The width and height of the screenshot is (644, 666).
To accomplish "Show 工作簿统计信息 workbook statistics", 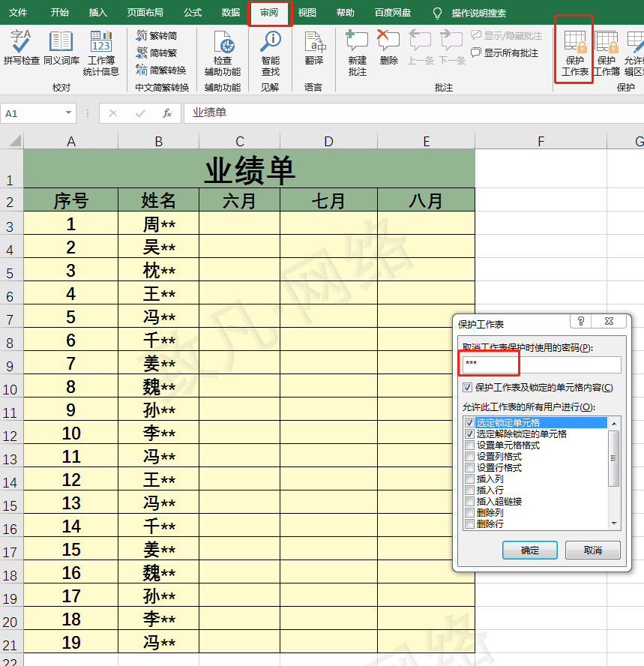I will click(x=100, y=53).
